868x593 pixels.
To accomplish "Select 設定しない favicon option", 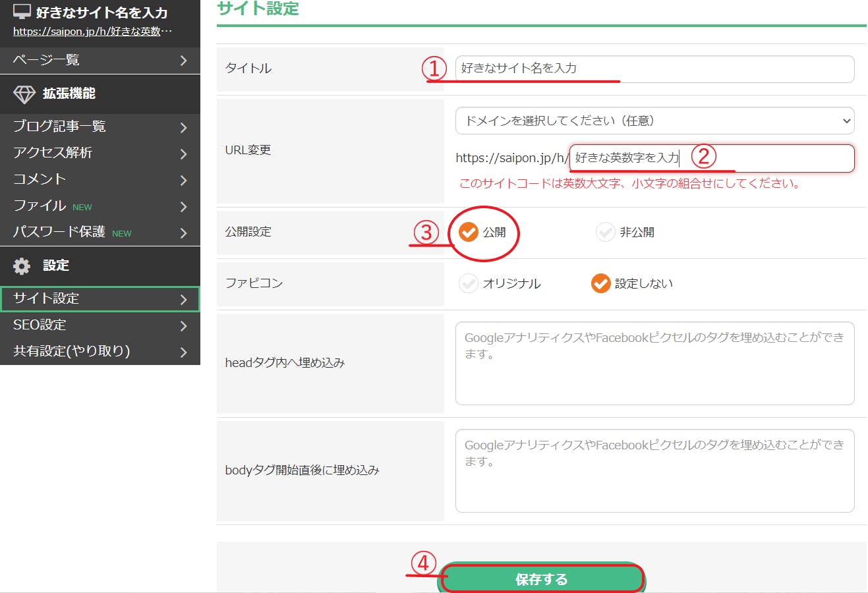I will pos(600,283).
